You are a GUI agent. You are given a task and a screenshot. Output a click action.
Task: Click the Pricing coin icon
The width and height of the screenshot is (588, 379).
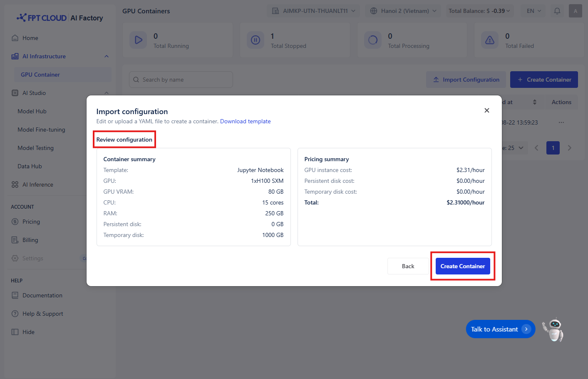[x=15, y=222]
